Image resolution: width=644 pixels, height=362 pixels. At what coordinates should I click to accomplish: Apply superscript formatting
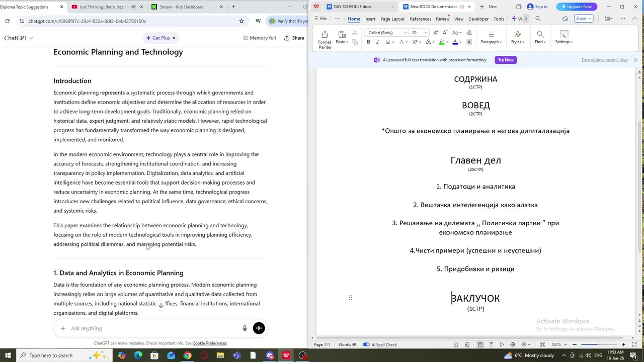coord(415,42)
